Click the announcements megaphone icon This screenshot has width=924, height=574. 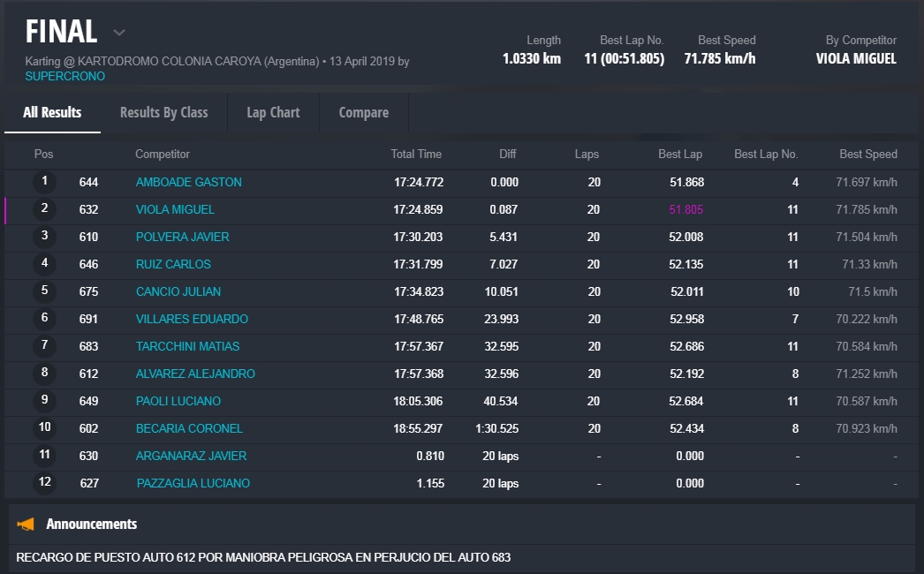click(26, 525)
